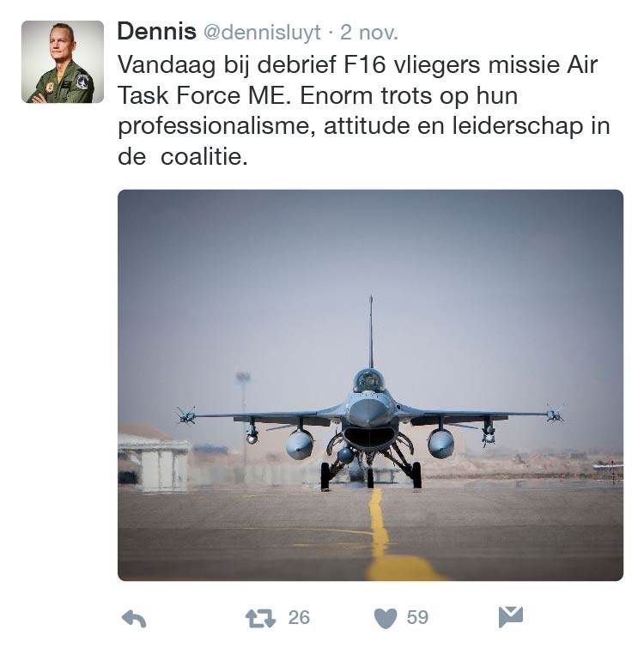Screen dimensions: 644x648
Task: Click the jet's cockpit canopy in photo
Action: click(x=369, y=381)
